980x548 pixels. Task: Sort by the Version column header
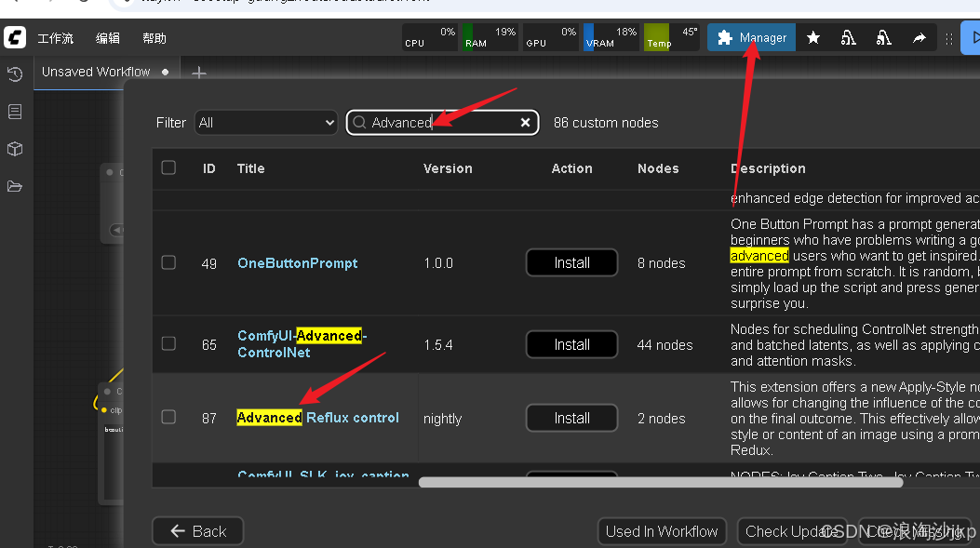(448, 168)
